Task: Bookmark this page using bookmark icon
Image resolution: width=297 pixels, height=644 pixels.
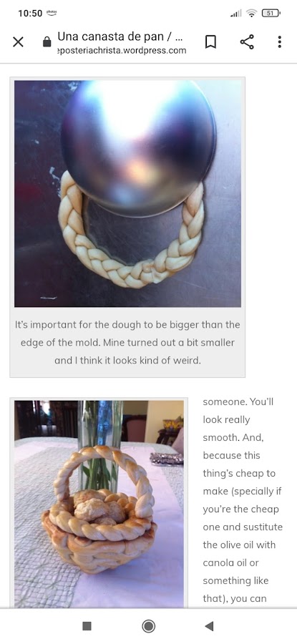Action: tap(210, 42)
